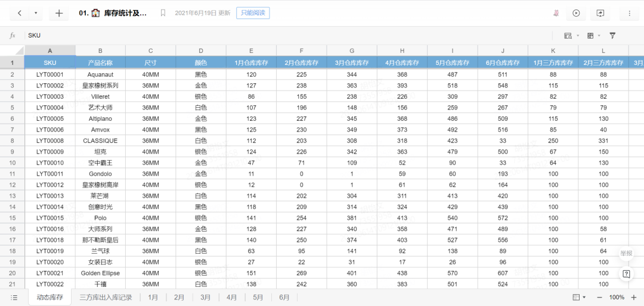The height and width of the screenshot is (306, 644).
Task: Select the Aquanaut product cell
Action: tap(100, 74)
